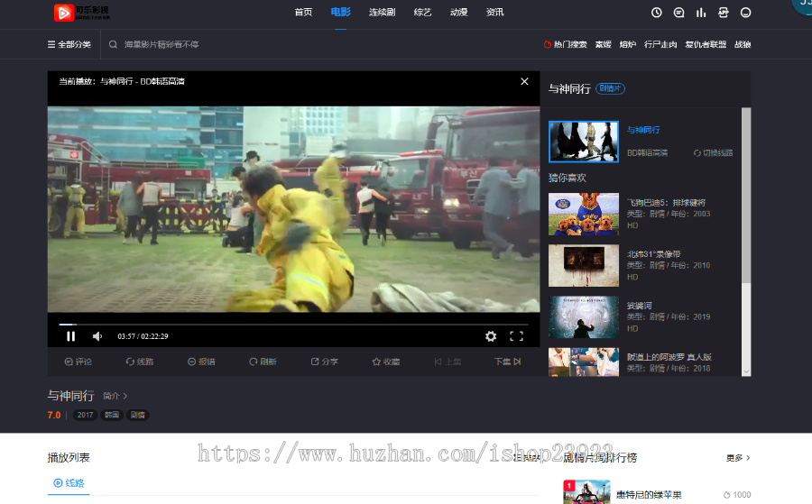Image resolution: width=812 pixels, height=504 pixels.
Task: Refresh the player with 刷新
Action: click(x=263, y=362)
